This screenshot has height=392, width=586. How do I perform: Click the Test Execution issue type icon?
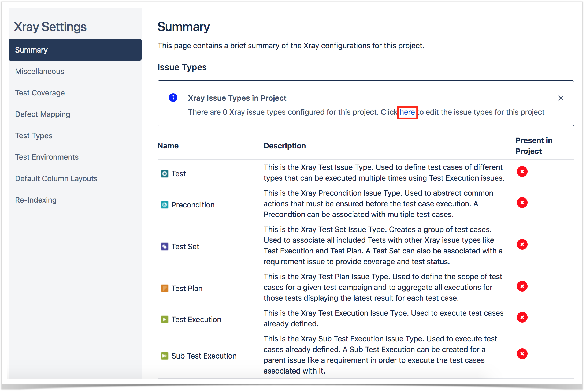[x=164, y=319]
